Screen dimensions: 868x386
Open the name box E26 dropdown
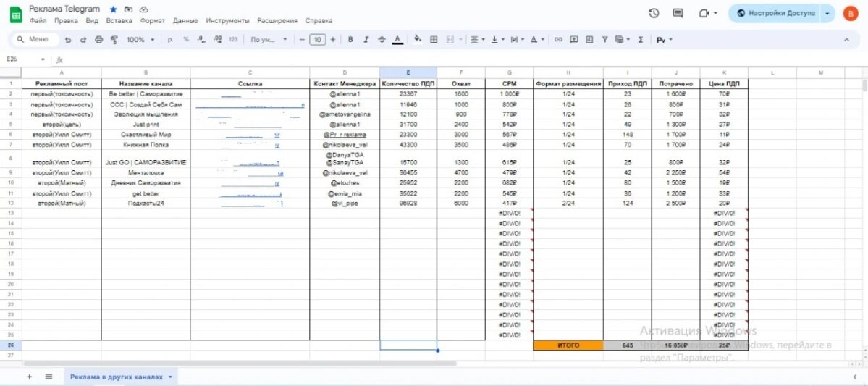[43, 59]
